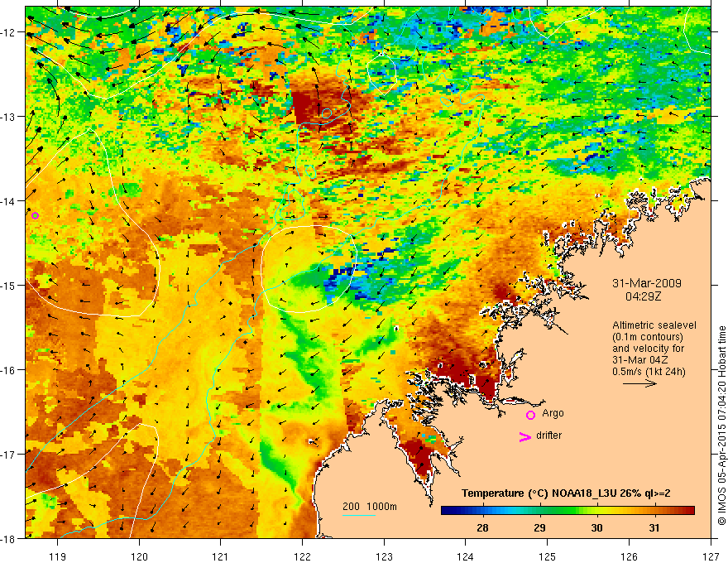This screenshot has height=563, width=728.
Task: Click the magenta drifter legend arrowhead
Action: (x=524, y=436)
